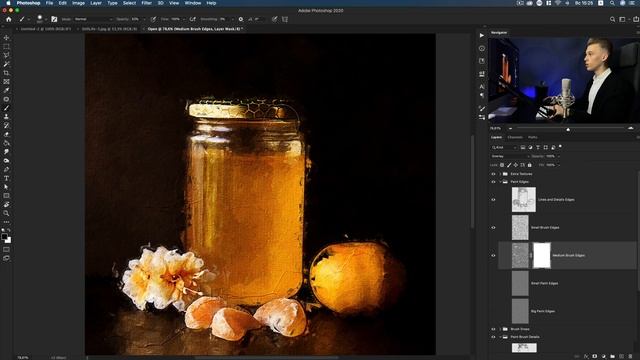The width and height of the screenshot is (640, 360).
Task: Expand the Extra Textures group
Action: [500, 174]
